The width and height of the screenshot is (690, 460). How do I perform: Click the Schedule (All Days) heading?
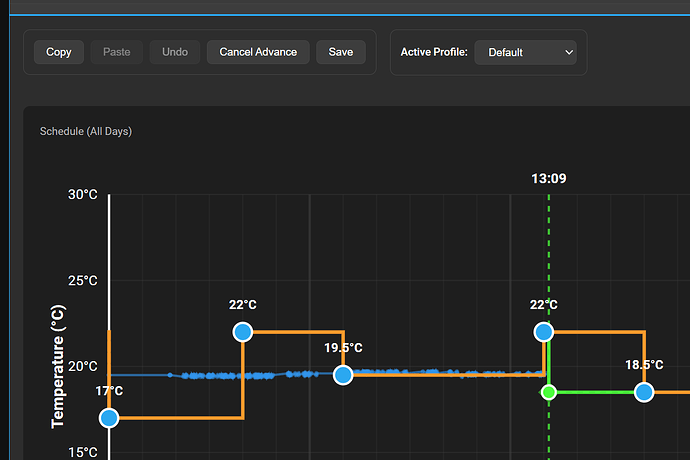click(86, 131)
